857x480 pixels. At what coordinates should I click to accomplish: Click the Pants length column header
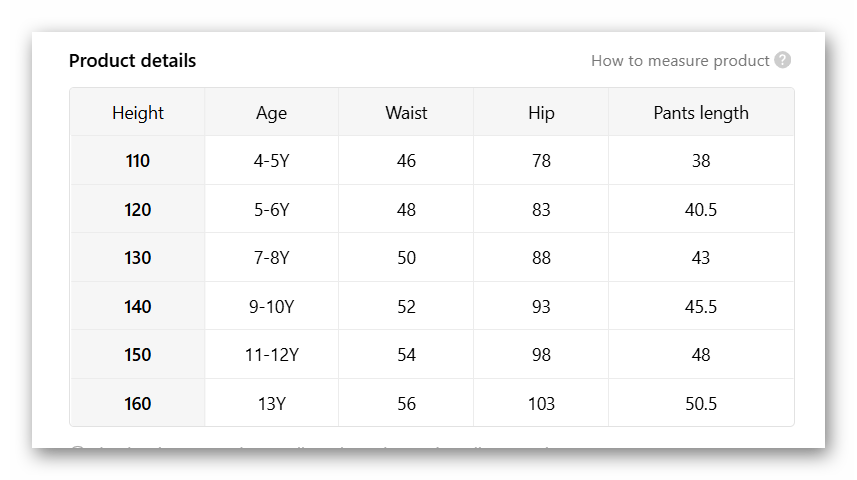[x=701, y=113]
